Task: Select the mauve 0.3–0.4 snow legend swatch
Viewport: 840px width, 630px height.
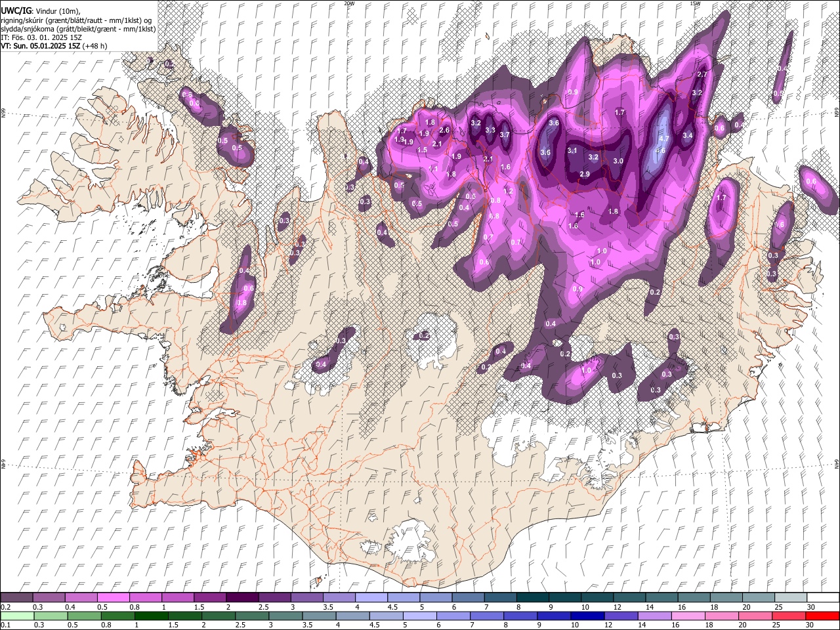Action: point(49,597)
